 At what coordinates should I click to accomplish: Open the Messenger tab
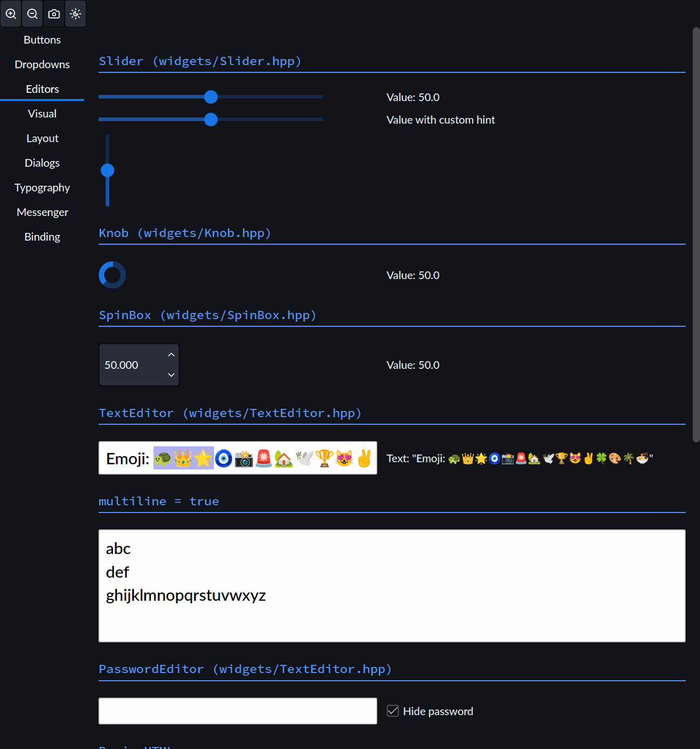[42, 212]
